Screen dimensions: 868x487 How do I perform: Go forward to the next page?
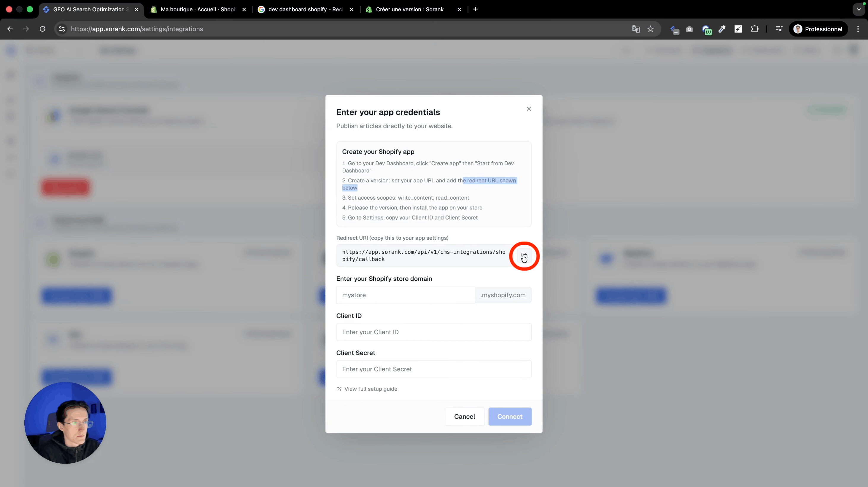pyautogui.click(x=26, y=29)
